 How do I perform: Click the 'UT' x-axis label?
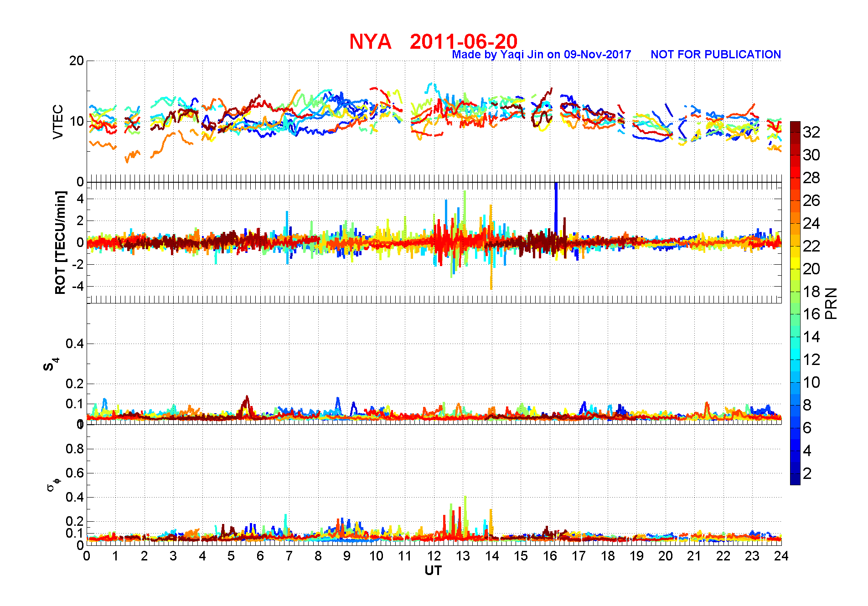point(433,570)
